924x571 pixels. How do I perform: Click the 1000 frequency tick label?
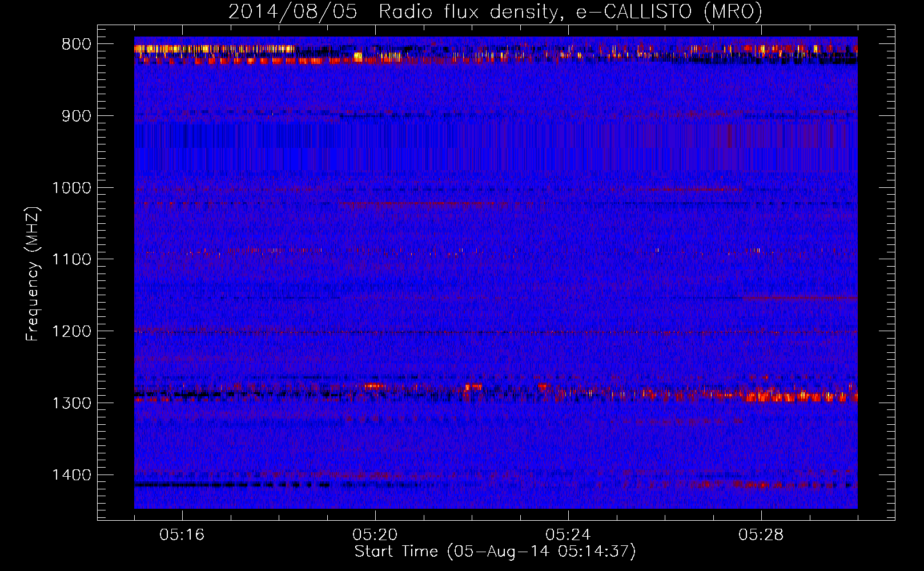pos(71,188)
